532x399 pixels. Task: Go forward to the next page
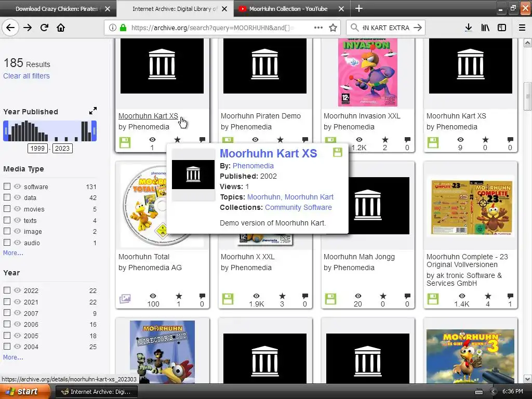[x=28, y=28]
